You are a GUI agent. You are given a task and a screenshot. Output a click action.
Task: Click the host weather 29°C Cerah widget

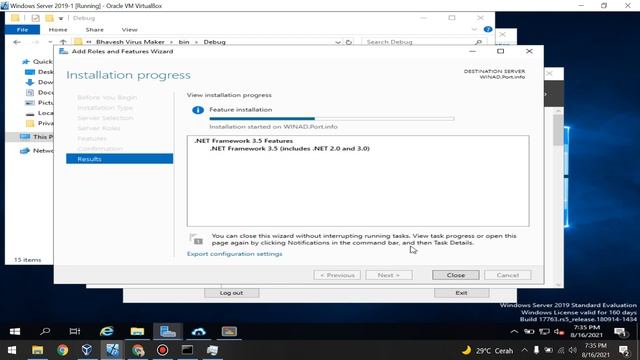(x=487, y=350)
